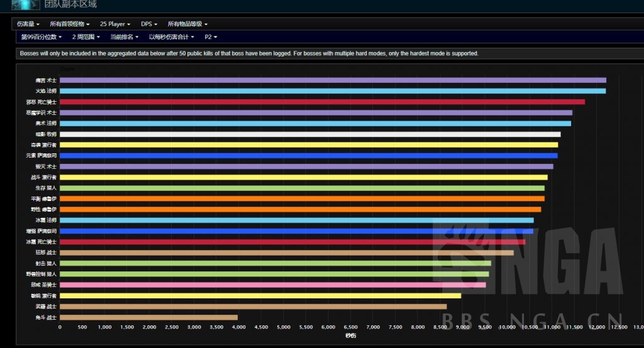Viewport: 644px width, 348px height.
Task: Select the 射击 猎人 row label
Action: [46, 263]
